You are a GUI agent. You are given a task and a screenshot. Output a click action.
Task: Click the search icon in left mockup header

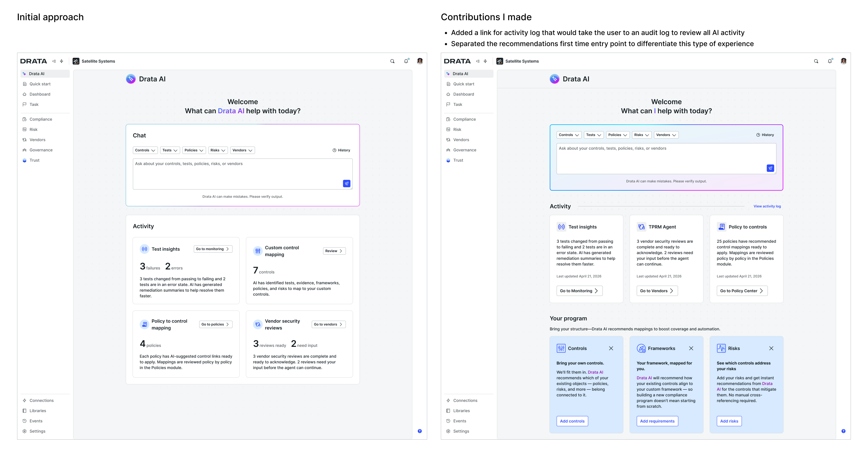tap(392, 61)
